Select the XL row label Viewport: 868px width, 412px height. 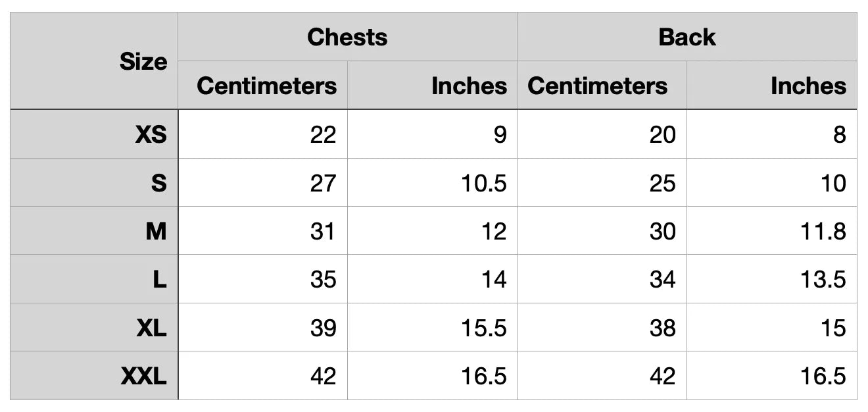(151, 328)
